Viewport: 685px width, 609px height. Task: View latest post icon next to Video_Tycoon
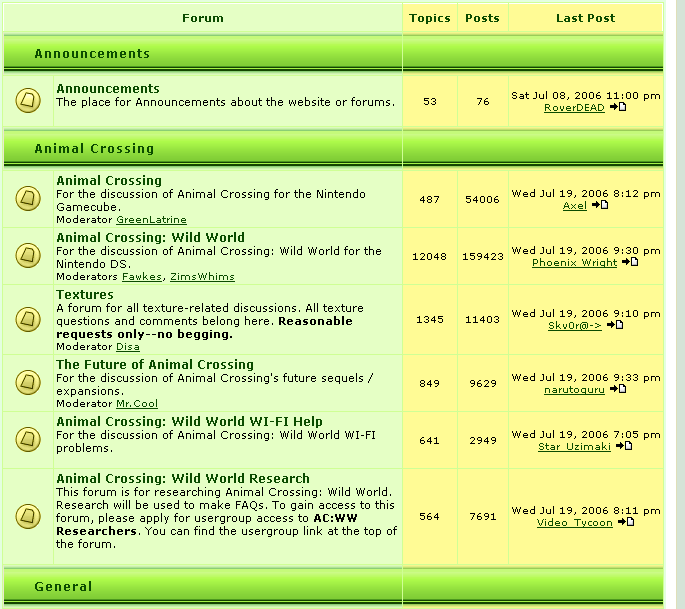coord(626,522)
